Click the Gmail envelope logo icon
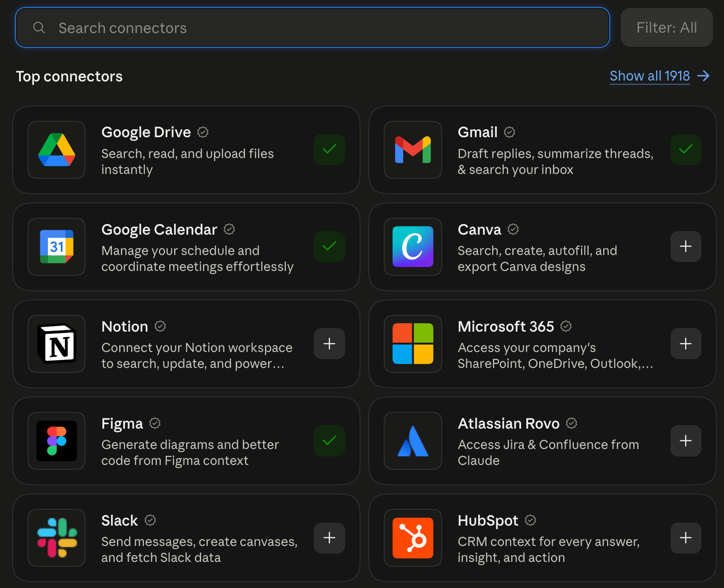The height and width of the screenshot is (588, 724). tap(413, 150)
